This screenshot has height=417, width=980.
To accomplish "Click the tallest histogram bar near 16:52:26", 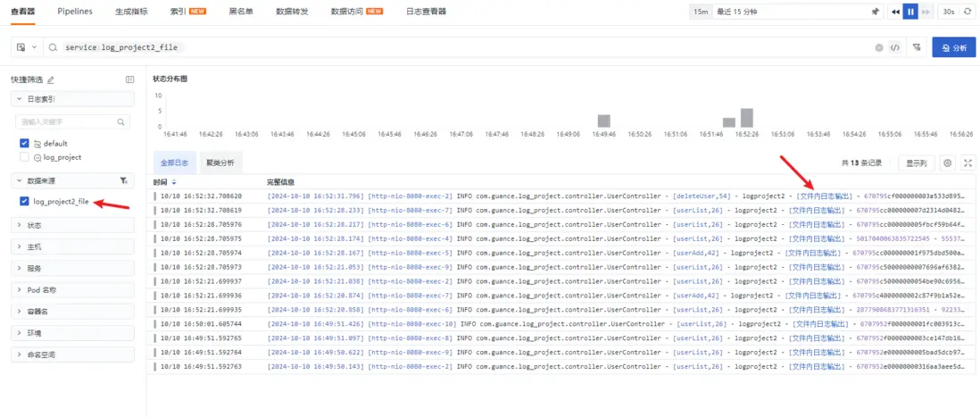I will coord(747,118).
